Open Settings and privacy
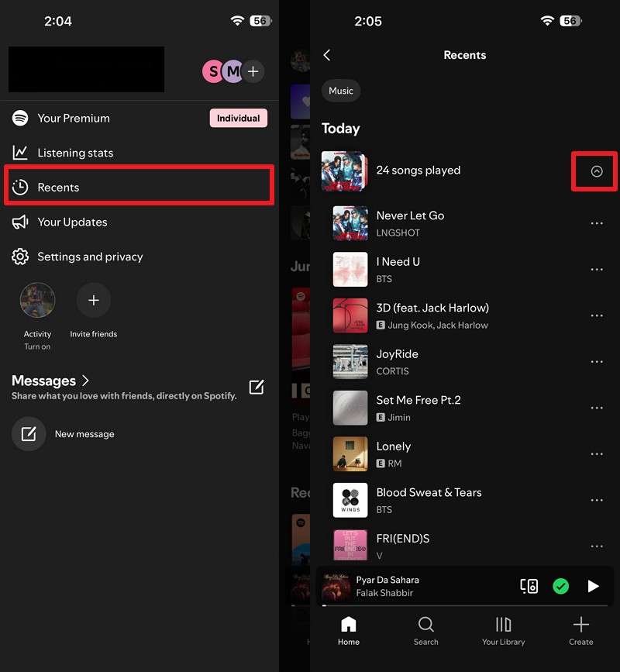This screenshot has height=672, width=620. pos(139,257)
